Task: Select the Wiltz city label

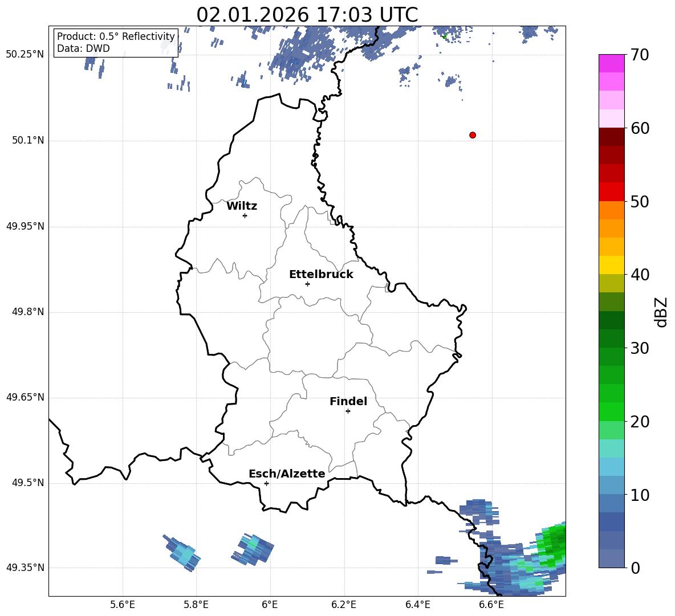Action: [242, 206]
